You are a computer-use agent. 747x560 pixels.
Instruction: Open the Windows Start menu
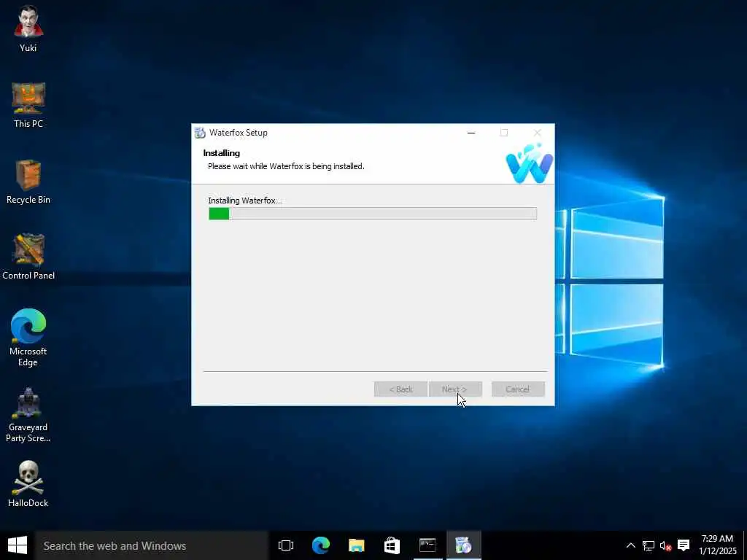[x=18, y=545]
